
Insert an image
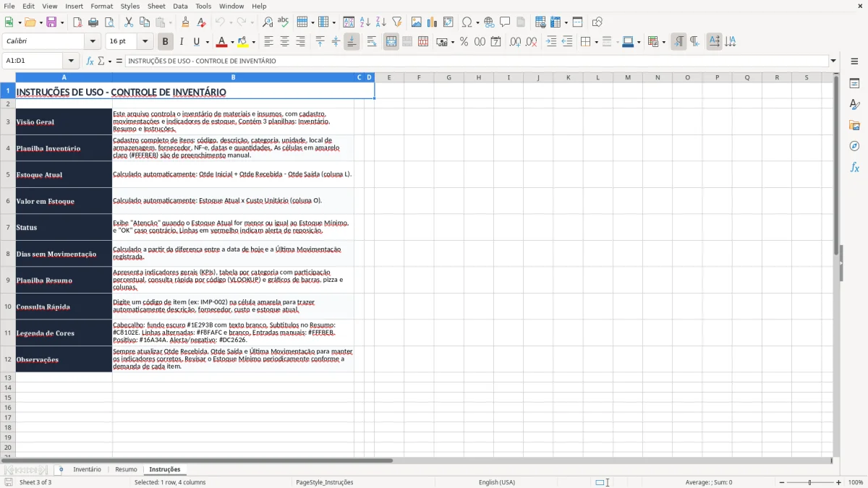tap(417, 22)
